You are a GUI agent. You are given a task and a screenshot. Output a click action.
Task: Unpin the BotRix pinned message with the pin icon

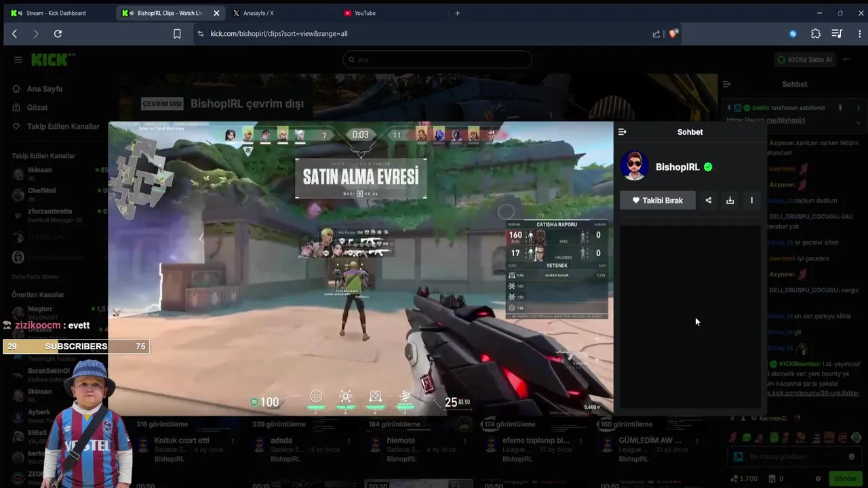(x=840, y=108)
